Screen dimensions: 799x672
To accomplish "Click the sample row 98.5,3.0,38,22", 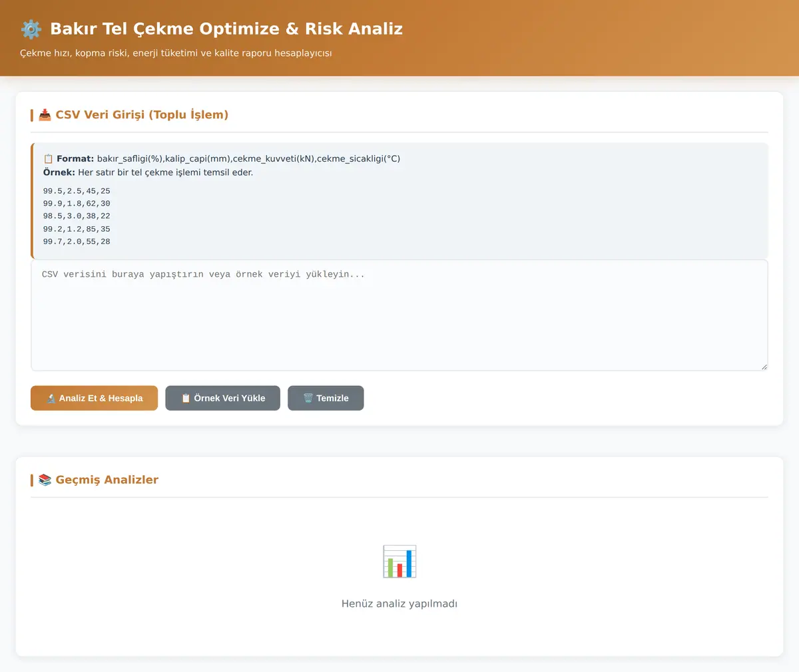I will point(77,216).
